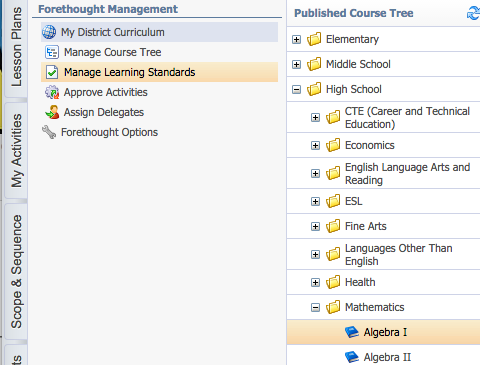Click the ESL folder icon
480x365 pixels.
coord(333,201)
